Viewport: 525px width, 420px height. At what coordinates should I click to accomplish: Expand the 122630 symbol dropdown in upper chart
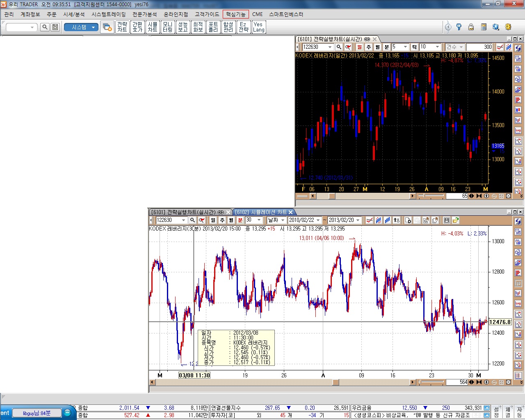(x=330, y=47)
